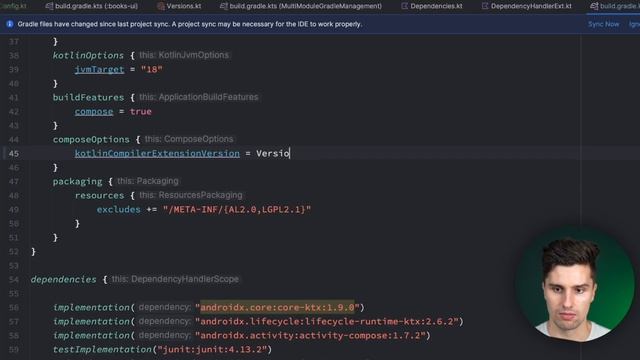
Task: Click the androidx.core:core-ktx:1.9.0 string
Action: click(x=277, y=307)
